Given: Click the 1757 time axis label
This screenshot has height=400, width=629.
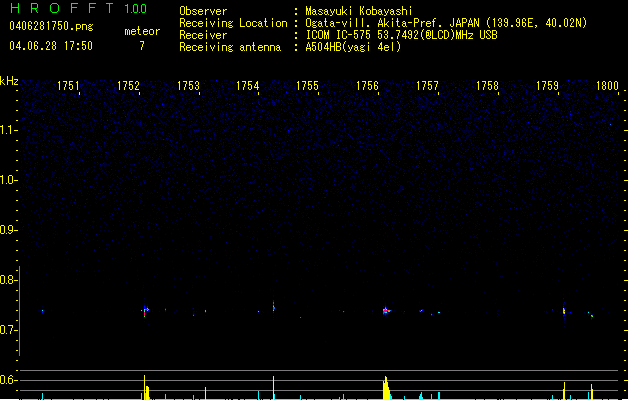Looking at the screenshot, I should point(427,86).
